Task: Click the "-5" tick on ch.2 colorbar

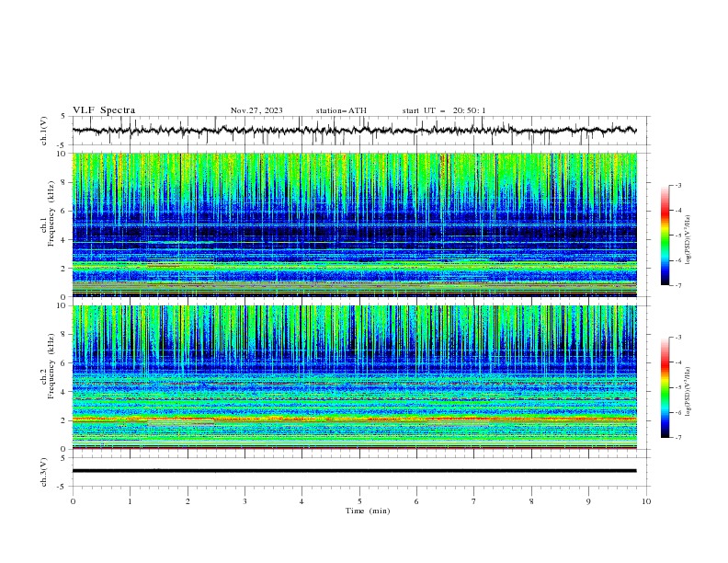Action: (678, 387)
